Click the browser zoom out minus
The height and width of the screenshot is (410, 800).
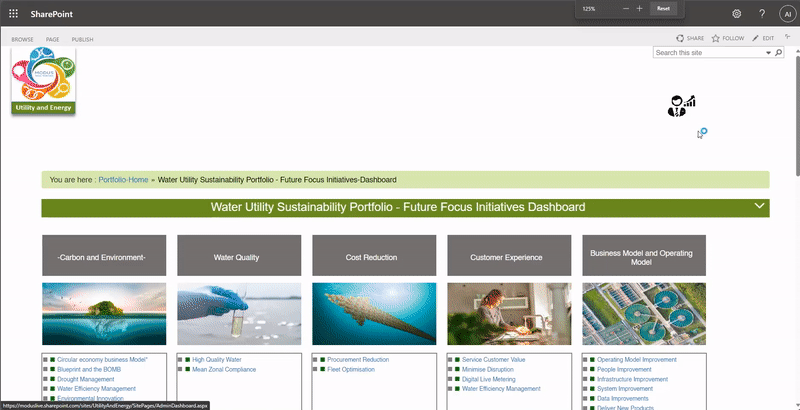pyautogui.click(x=626, y=9)
